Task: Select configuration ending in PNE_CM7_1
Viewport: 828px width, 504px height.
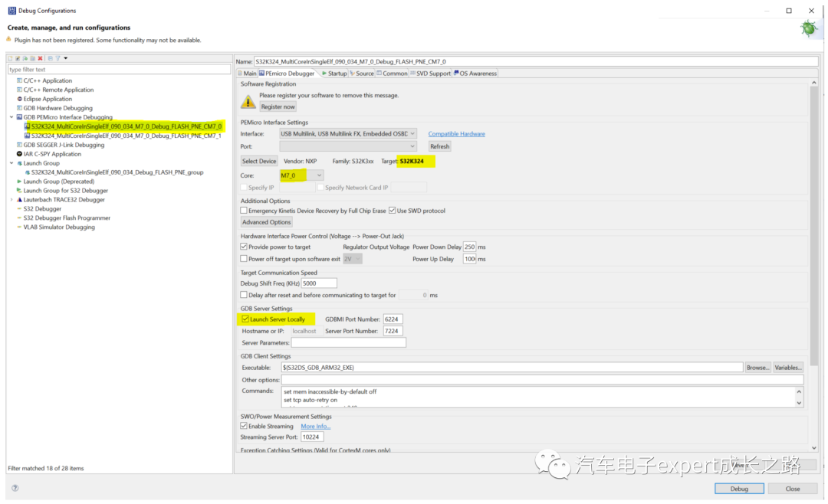Action: point(123,136)
